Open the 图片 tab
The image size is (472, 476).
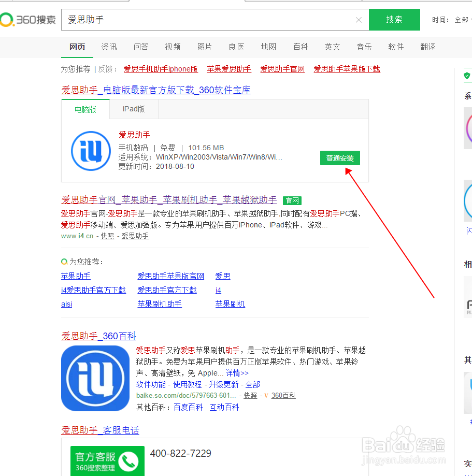click(205, 47)
